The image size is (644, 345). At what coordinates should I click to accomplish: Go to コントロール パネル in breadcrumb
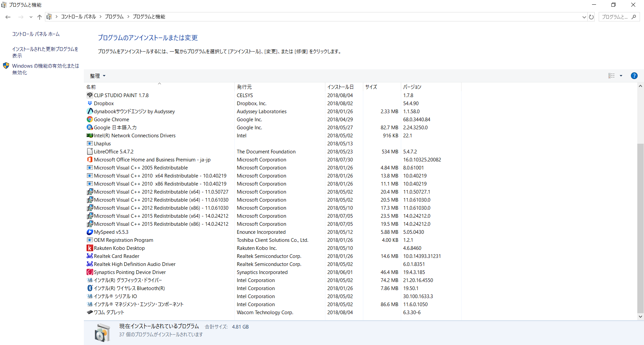(78, 17)
